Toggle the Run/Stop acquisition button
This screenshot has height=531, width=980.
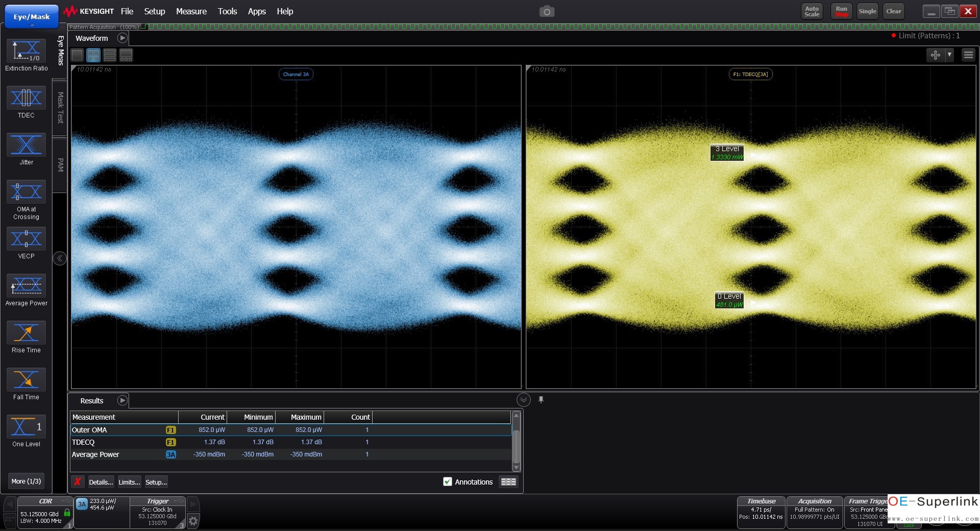tap(841, 11)
